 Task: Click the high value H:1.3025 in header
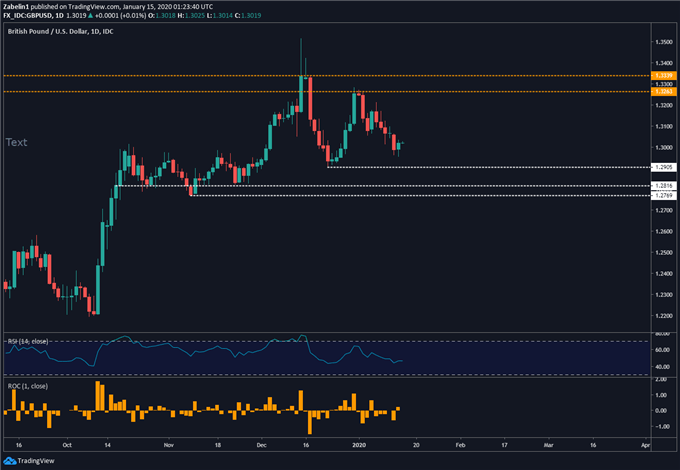click(190, 16)
